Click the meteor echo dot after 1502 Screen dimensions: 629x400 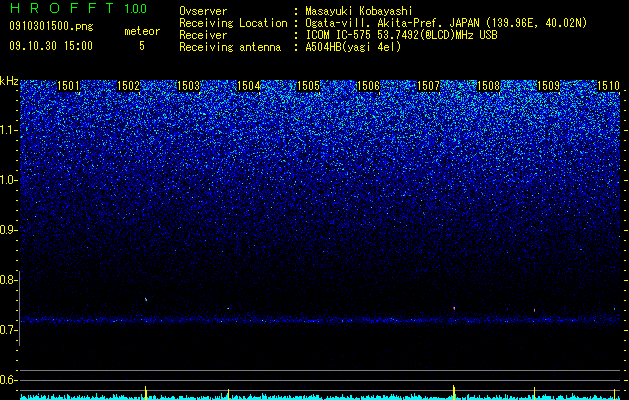point(146,299)
